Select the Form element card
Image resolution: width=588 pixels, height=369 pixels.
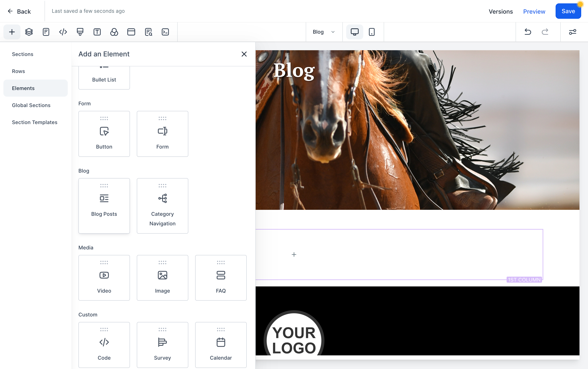[x=162, y=134]
